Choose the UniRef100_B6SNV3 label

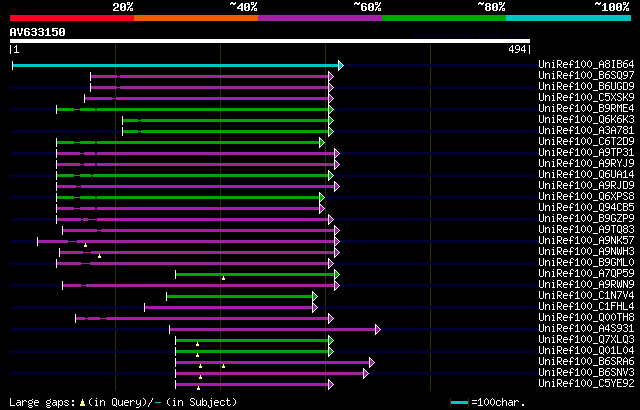click(x=586, y=373)
